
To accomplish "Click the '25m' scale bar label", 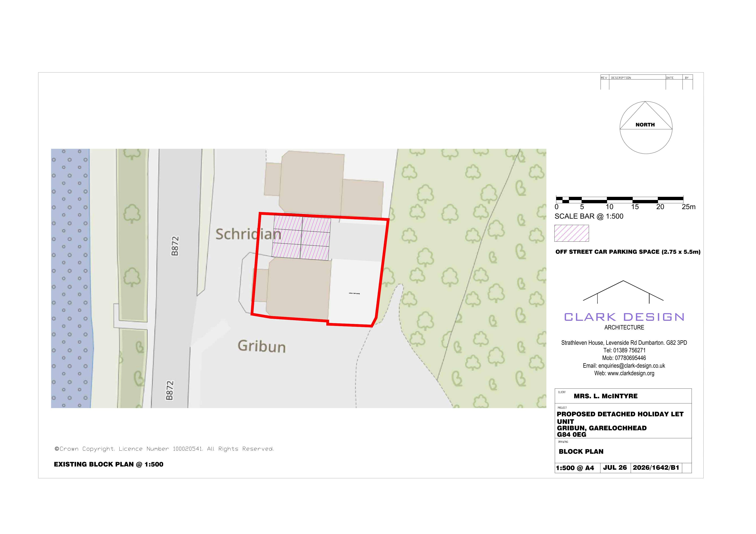I will coord(688,207).
